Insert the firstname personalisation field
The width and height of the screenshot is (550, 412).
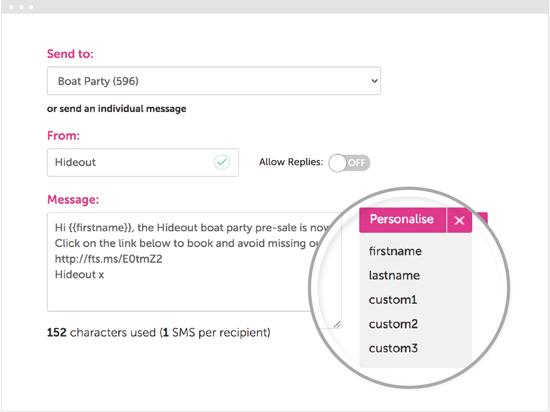tap(395, 251)
